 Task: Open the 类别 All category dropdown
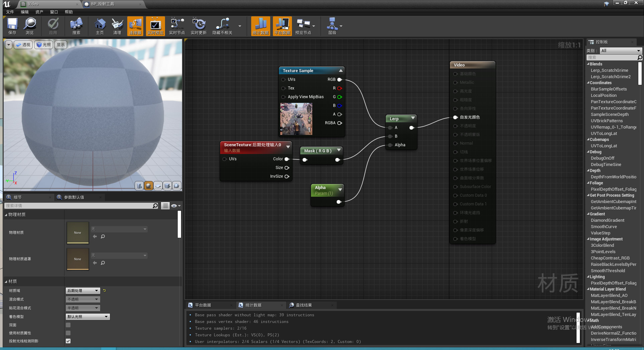click(621, 51)
